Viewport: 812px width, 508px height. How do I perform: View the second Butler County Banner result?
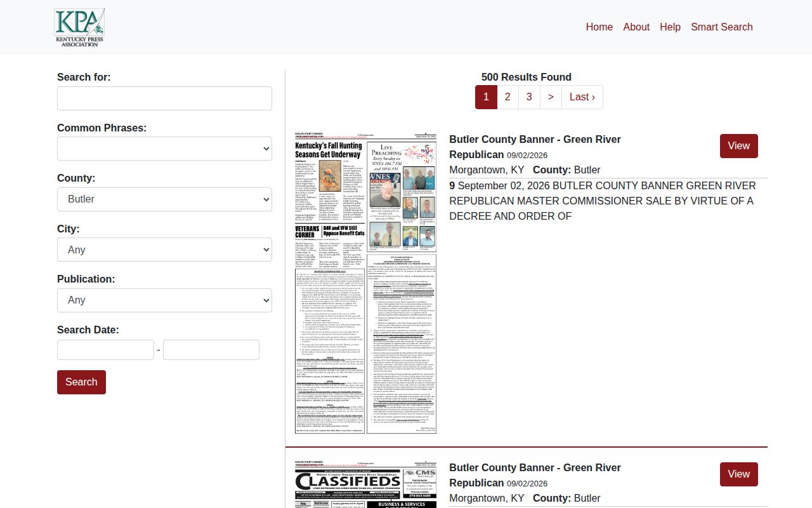click(x=738, y=474)
